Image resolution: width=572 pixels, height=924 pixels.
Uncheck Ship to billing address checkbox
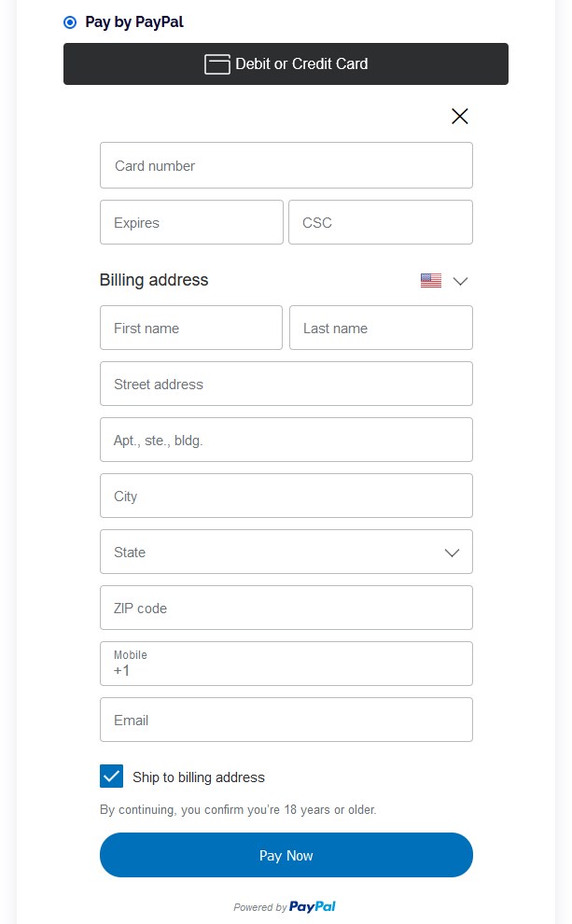point(111,777)
